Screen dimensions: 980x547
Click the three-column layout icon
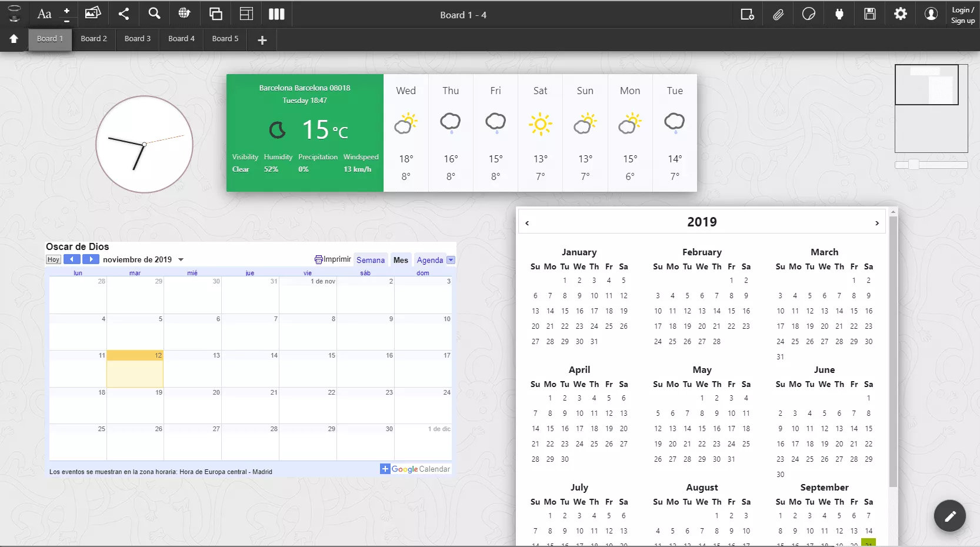tap(276, 14)
